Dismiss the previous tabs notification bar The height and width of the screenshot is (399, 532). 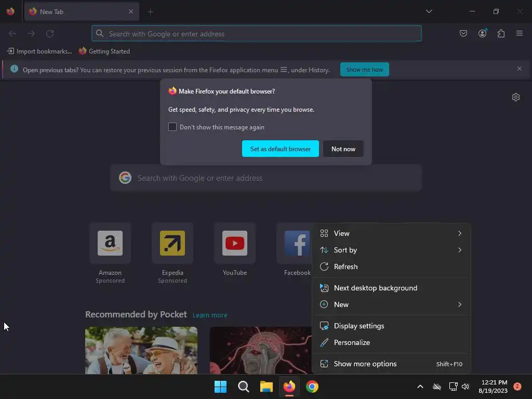point(520,69)
